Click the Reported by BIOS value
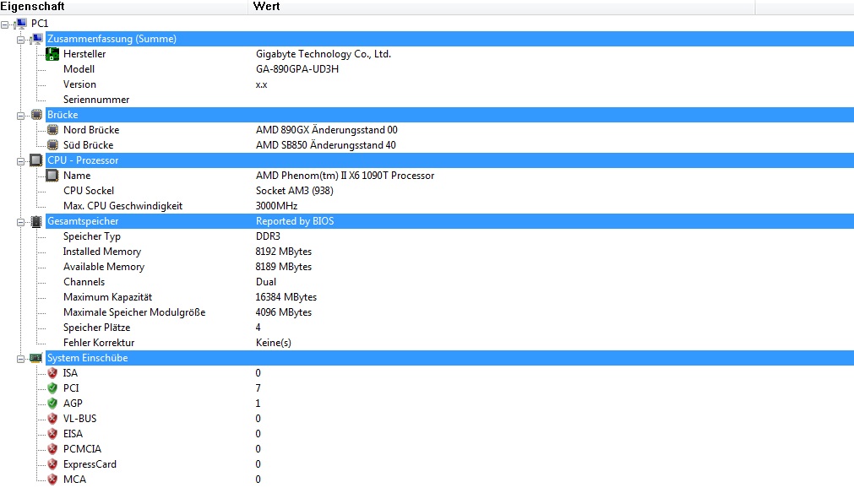The width and height of the screenshot is (854, 504). tap(295, 221)
